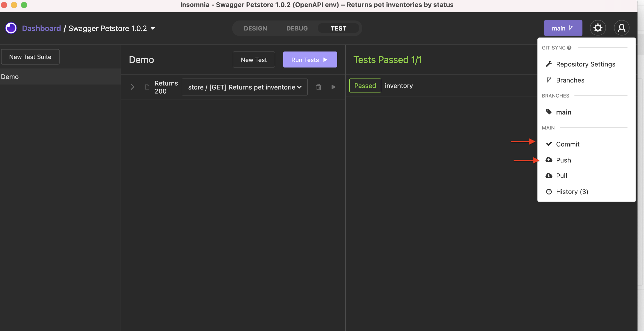Click the Run Tests button
This screenshot has width=644, height=331.
click(310, 59)
